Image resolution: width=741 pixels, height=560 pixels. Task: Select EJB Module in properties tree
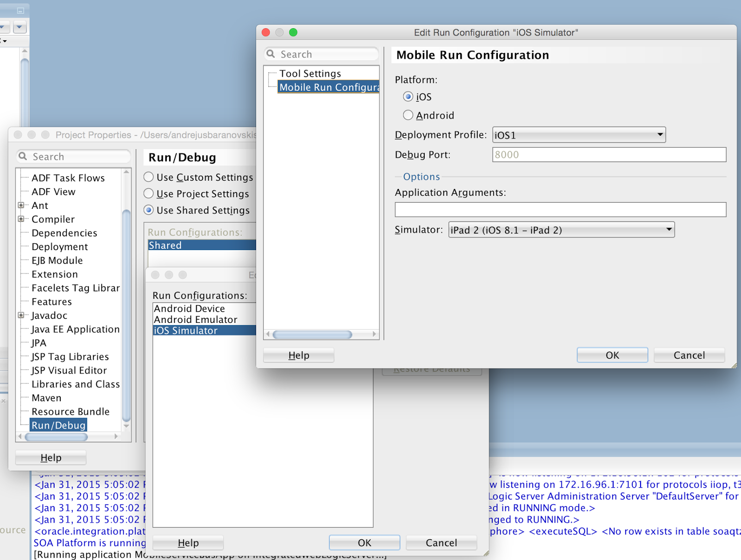tap(57, 260)
